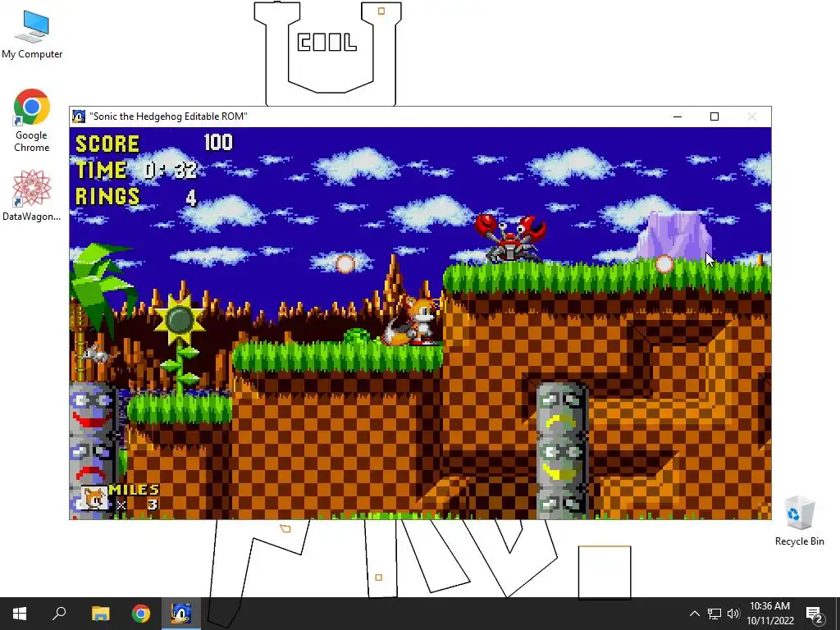Click Tails character standing on ledge
The image size is (840, 630).
point(413,322)
